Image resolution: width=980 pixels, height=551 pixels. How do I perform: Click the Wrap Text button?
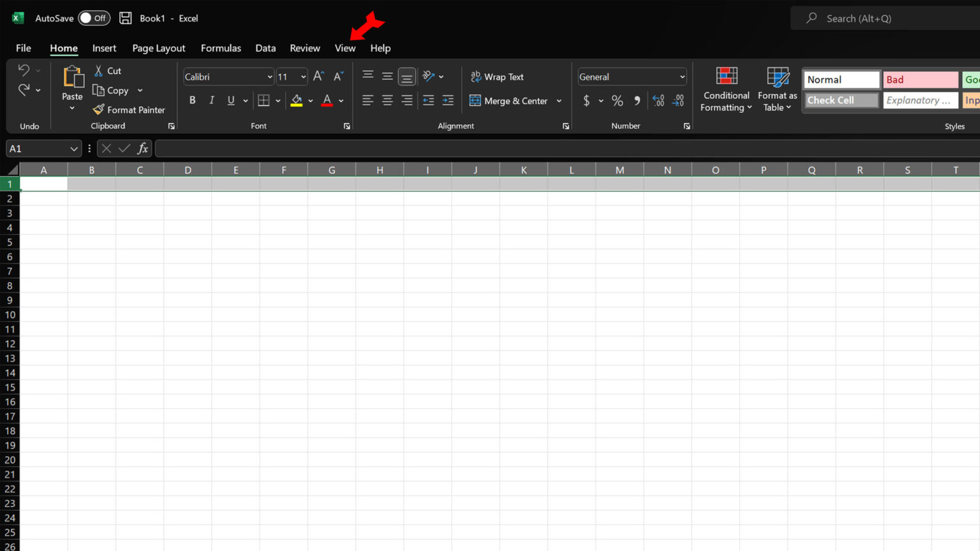click(x=497, y=77)
